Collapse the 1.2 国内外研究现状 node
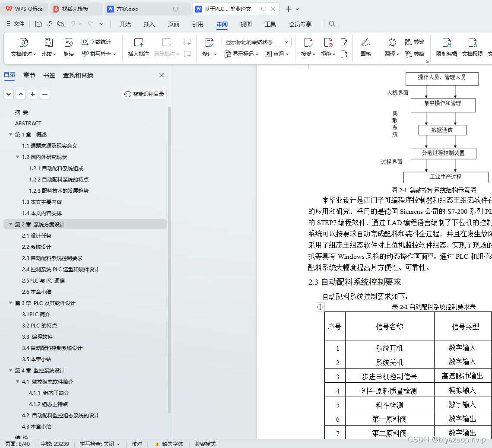492x448 pixels. [x=18, y=157]
